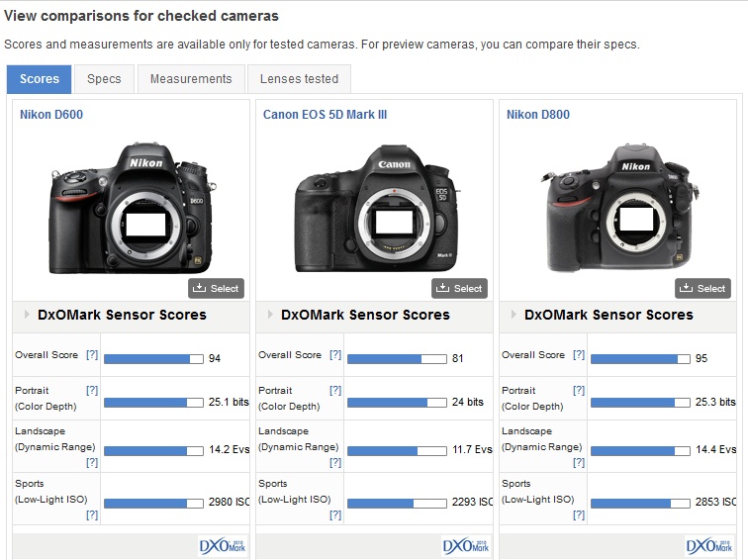Open the Nikon D600 link

click(51, 115)
